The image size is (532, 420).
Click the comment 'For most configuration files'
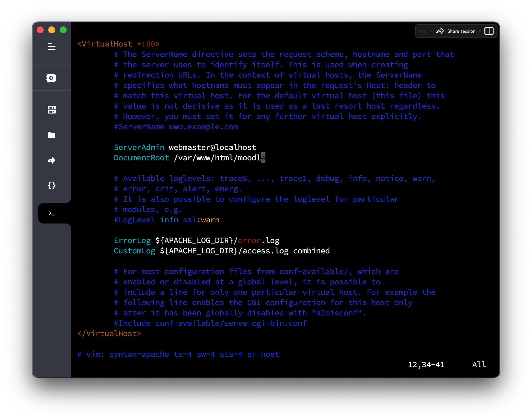(x=257, y=271)
